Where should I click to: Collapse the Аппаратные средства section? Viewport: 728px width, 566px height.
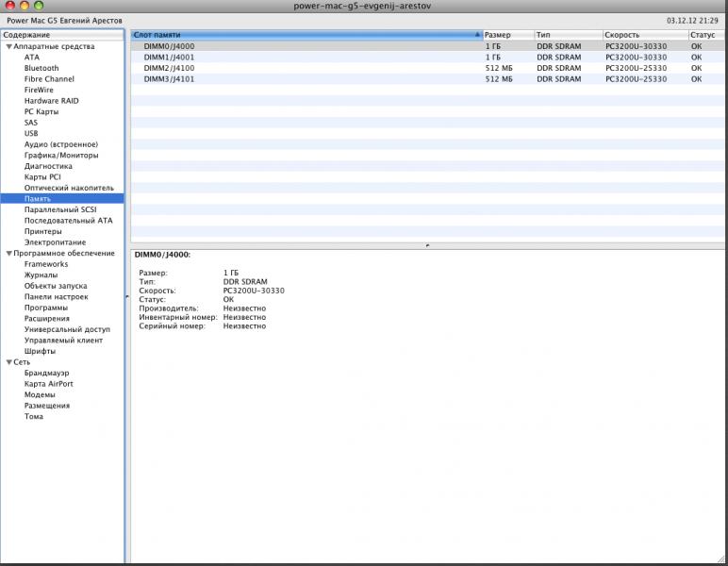click(x=8, y=46)
